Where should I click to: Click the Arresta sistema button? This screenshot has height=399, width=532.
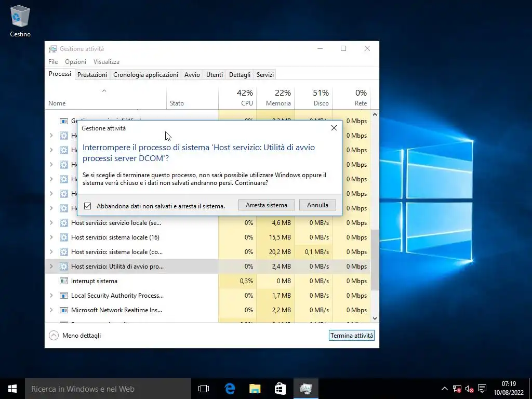pyautogui.click(x=267, y=205)
